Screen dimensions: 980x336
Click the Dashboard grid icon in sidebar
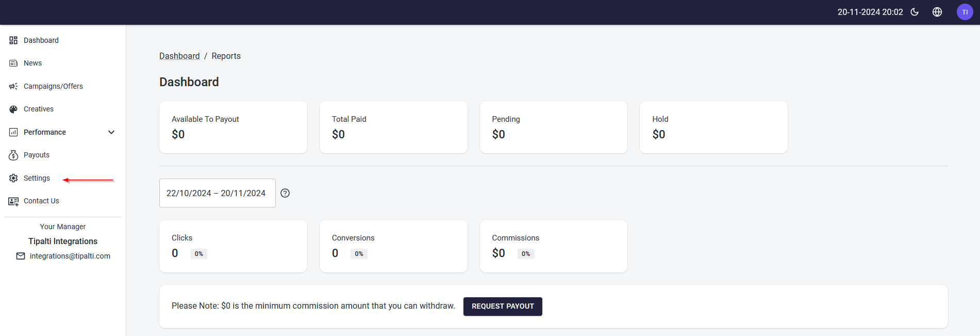(x=13, y=40)
